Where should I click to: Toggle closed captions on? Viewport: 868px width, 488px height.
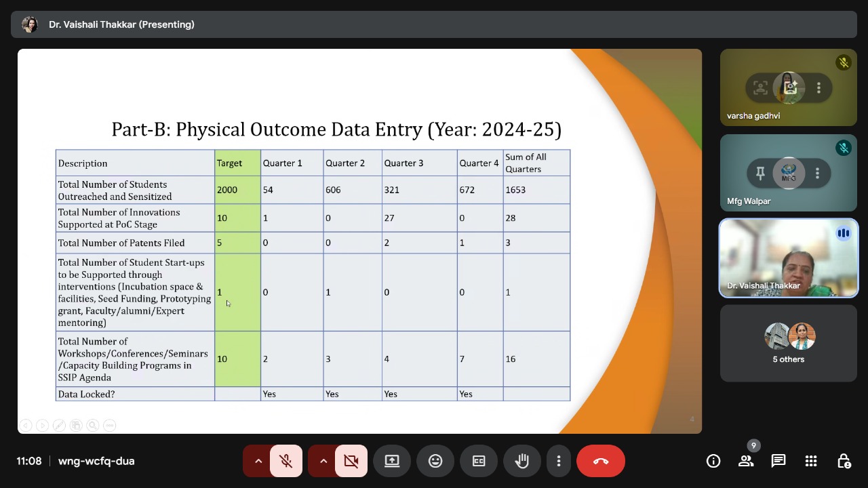[x=479, y=461]
